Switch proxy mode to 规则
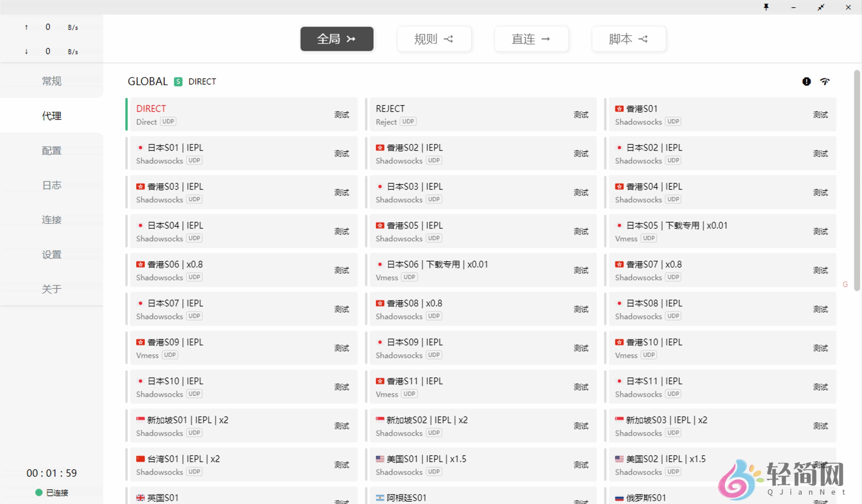Screen dimensions: 862x504 pyautogui.click(x=434, y=39)
